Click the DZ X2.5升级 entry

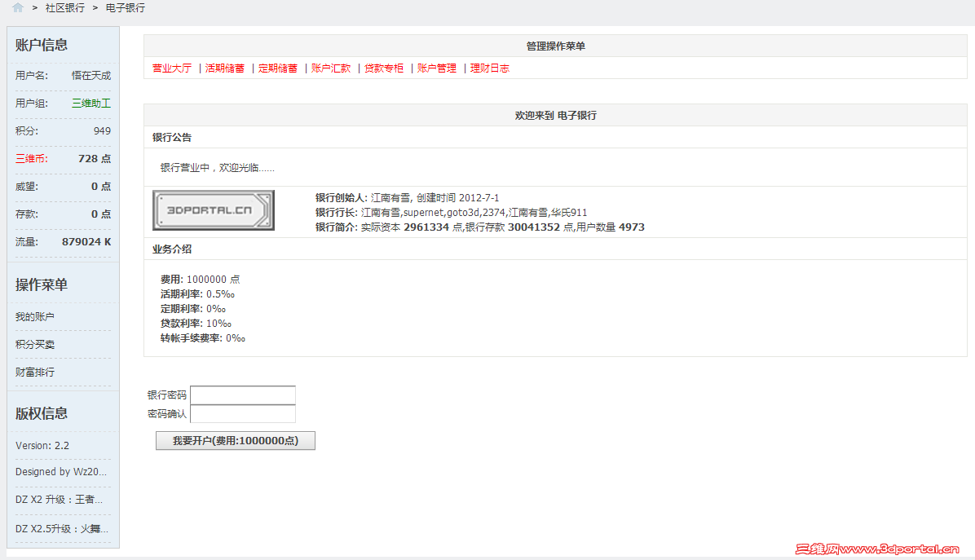[x=62, y=529]
